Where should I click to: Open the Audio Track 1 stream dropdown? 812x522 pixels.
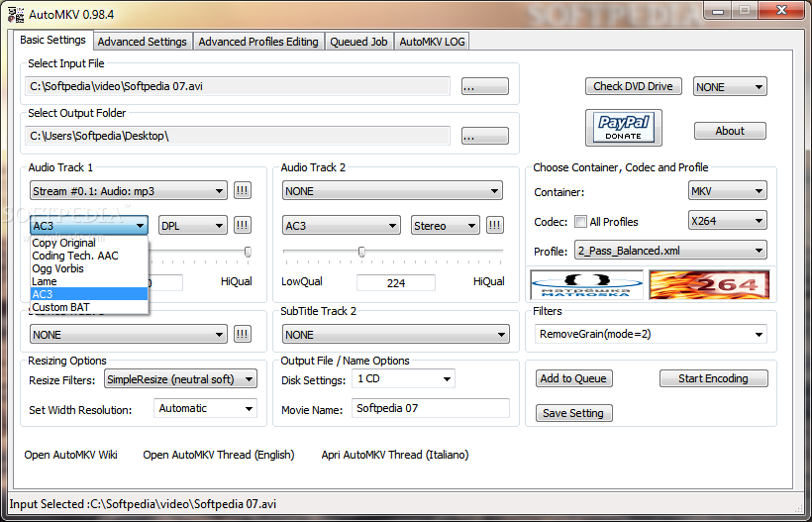129,191
